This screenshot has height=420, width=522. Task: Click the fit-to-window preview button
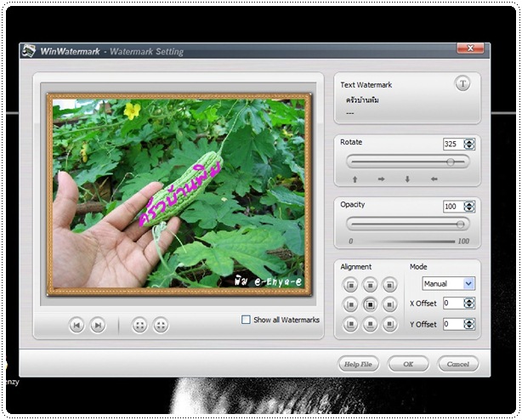[x=139, y=325]
